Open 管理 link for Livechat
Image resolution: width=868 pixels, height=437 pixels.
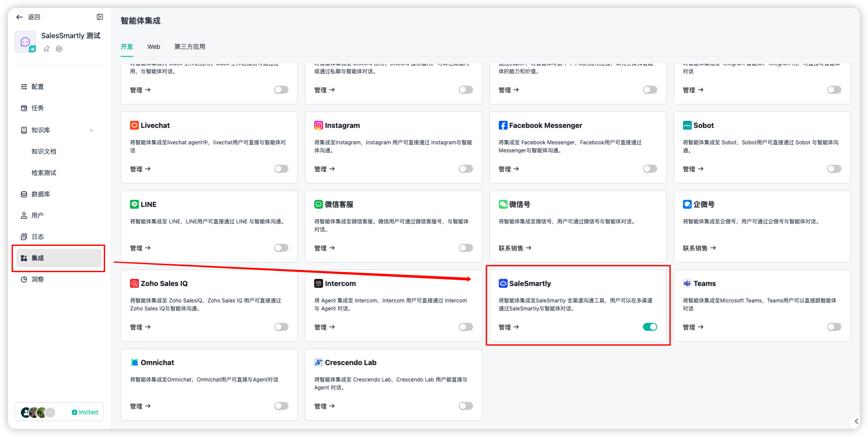pyautogui.click(x=140, y=169)
